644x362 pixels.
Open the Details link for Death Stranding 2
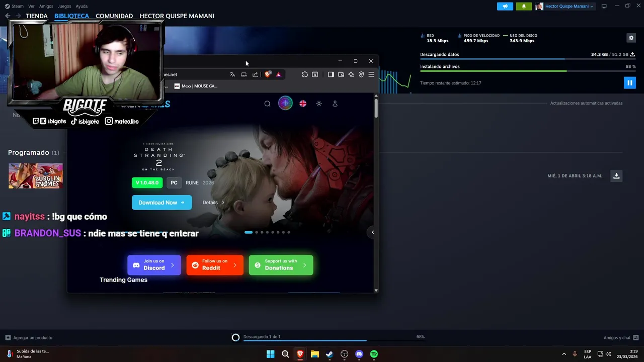[213, 203]
